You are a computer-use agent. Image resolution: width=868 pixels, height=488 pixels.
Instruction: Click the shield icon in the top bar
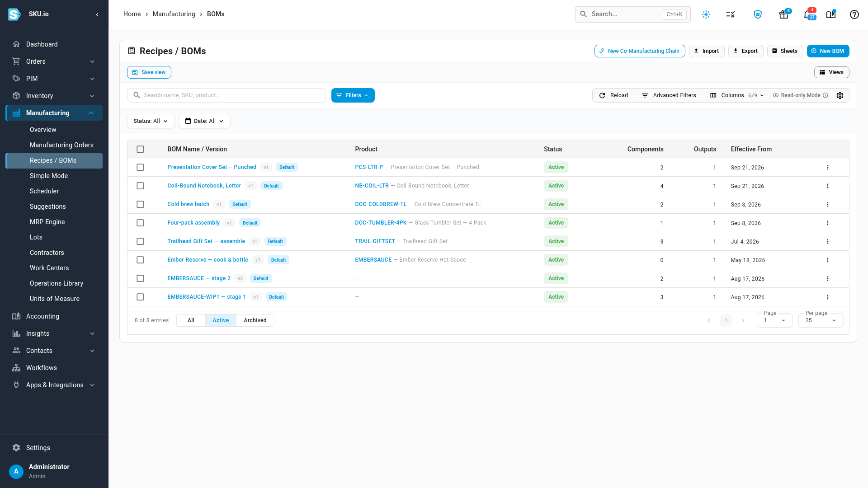(x=758, y=14)
